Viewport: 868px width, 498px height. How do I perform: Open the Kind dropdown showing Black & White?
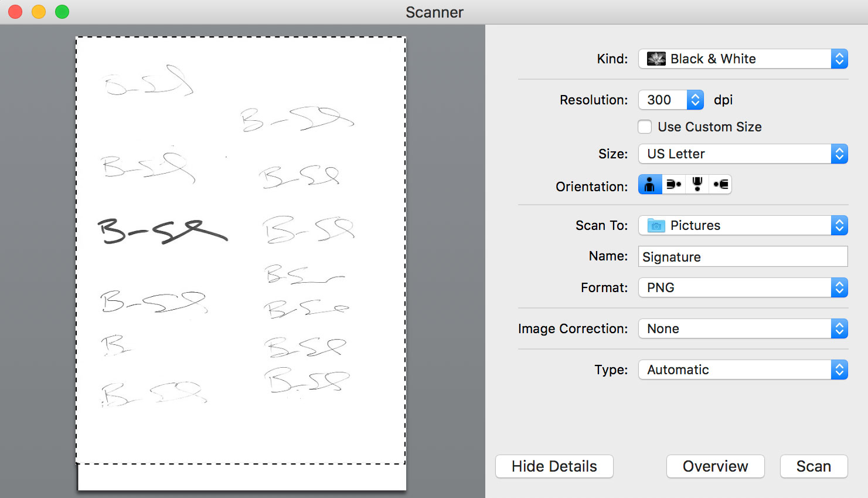[743, 59]
